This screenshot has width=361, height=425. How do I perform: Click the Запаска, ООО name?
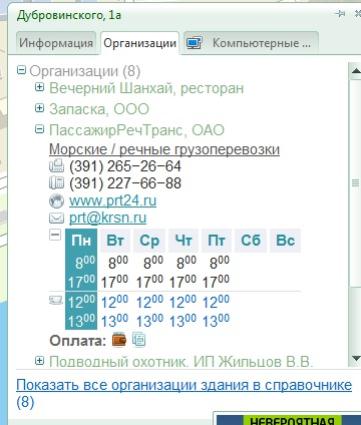pyautogui.click(x=99, y=109)
